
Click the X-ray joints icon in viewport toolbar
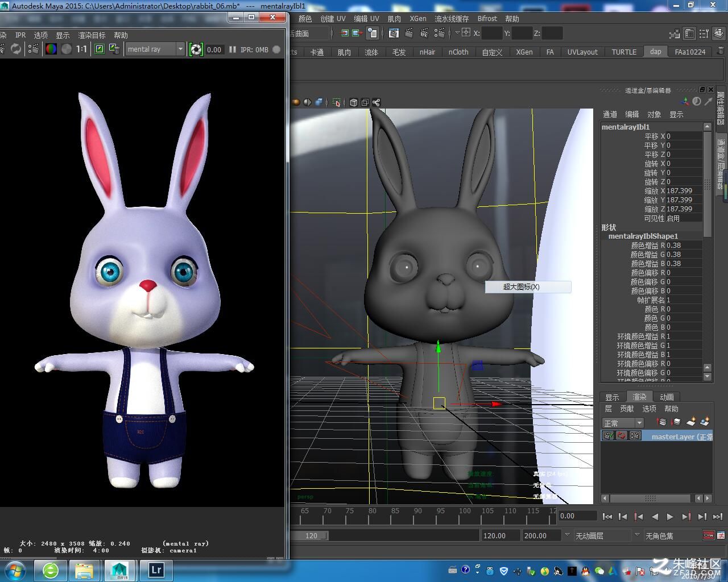pos(376,102)
